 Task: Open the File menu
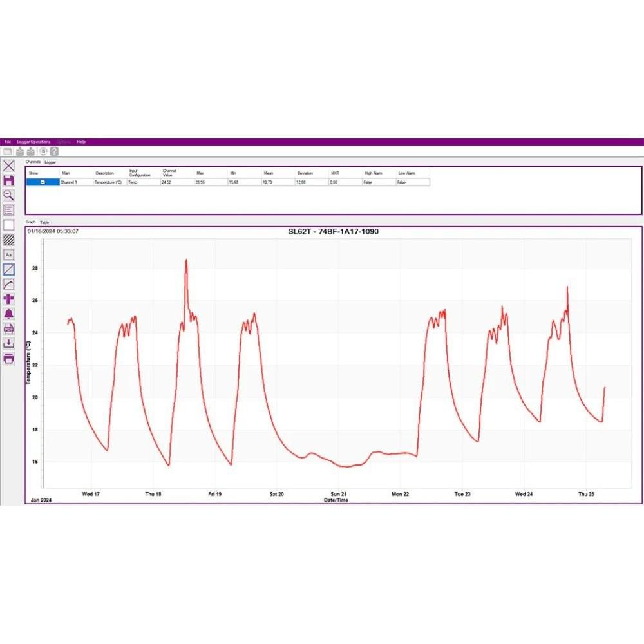tap(8, 142)
